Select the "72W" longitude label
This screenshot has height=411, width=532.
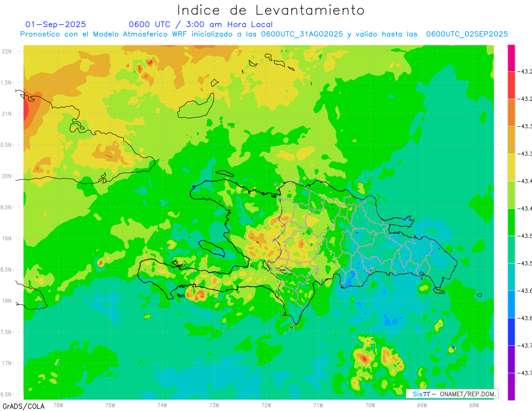(x=266, y=405)
